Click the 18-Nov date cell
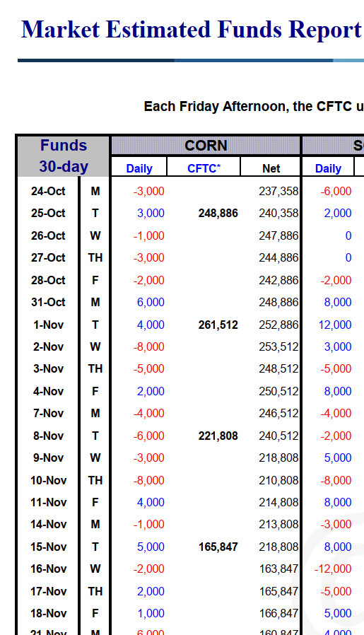 48,614
